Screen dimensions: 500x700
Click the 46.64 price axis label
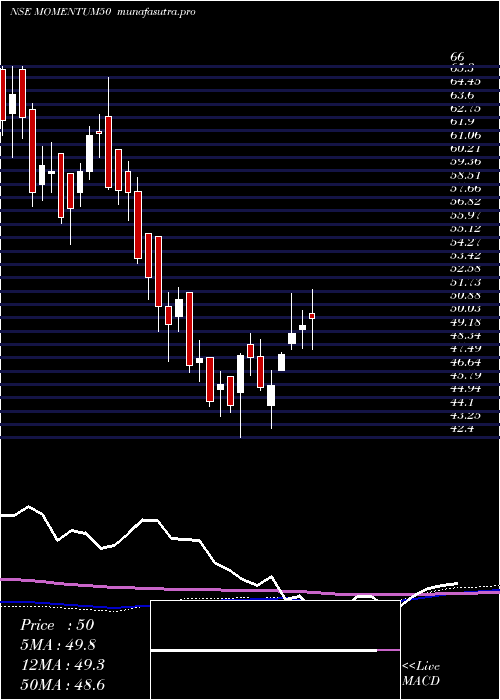(465, 362)
